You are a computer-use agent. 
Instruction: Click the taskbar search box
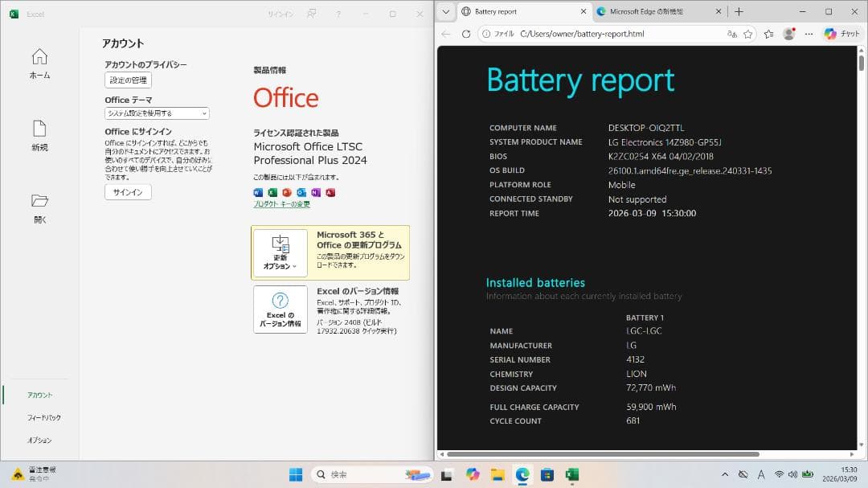click(x=372, y=474)
